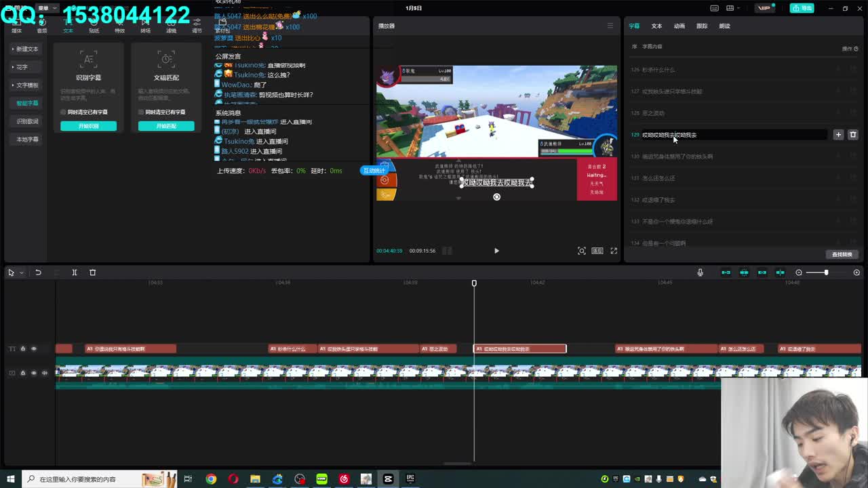
Task: Click the timeline zoom out icon
Action: pyautogui.click(x=799, y=272)
